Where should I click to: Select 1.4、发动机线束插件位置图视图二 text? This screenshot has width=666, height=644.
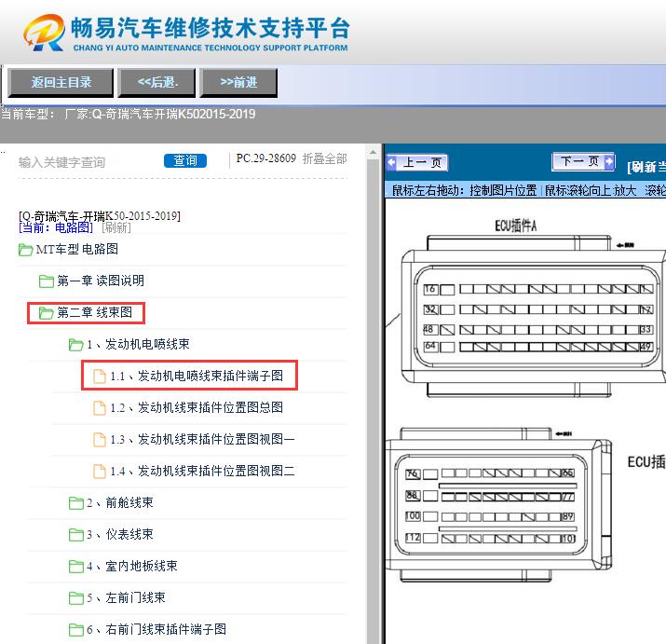203,471
